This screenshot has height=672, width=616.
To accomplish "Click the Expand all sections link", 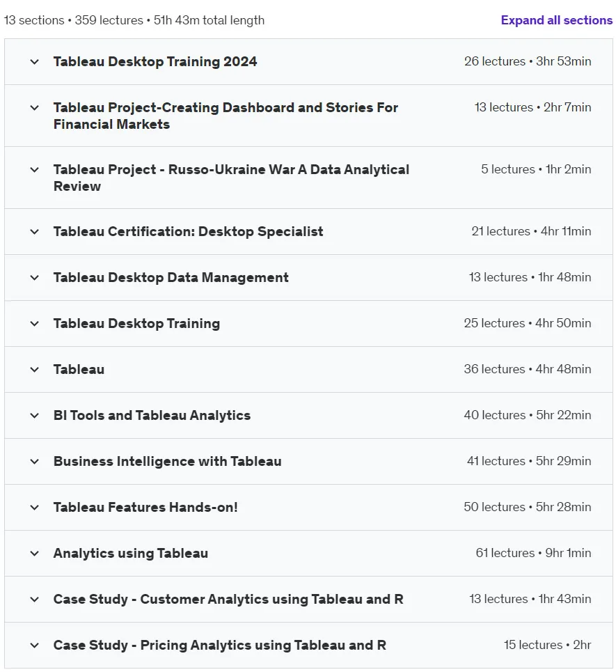I will pos(556,20).
